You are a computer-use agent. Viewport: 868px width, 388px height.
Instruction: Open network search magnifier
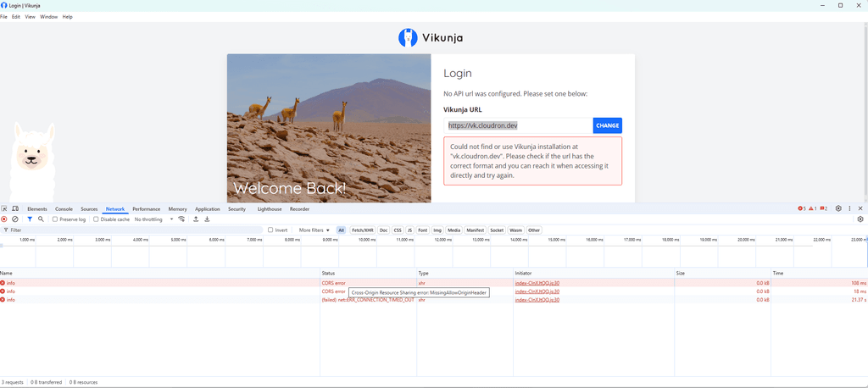pyautogui.click(x=41, y=219)
